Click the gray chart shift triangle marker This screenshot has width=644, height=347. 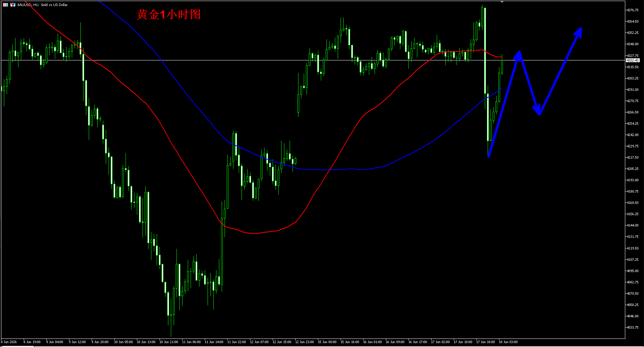point(502,2)
